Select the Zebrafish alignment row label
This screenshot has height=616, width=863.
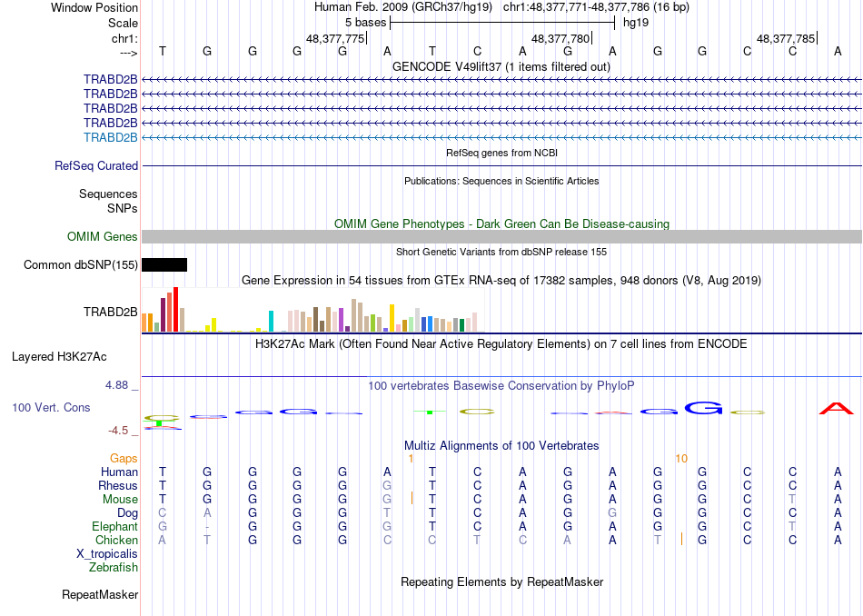coord(114,567)
